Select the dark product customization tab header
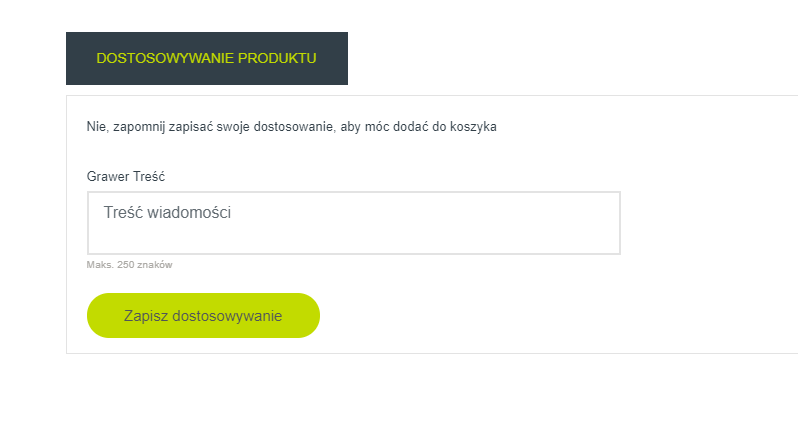 click(x=207, y=59)
